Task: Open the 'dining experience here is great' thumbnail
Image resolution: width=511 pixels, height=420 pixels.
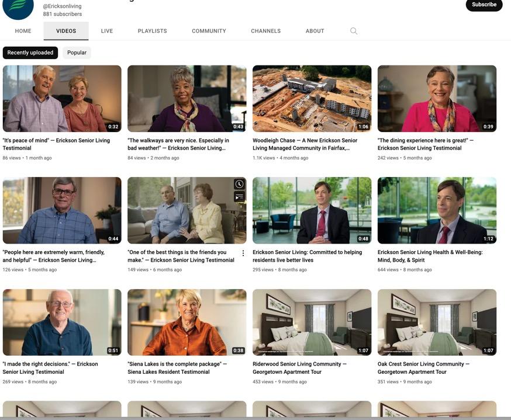Action: (x=437, y=99)
